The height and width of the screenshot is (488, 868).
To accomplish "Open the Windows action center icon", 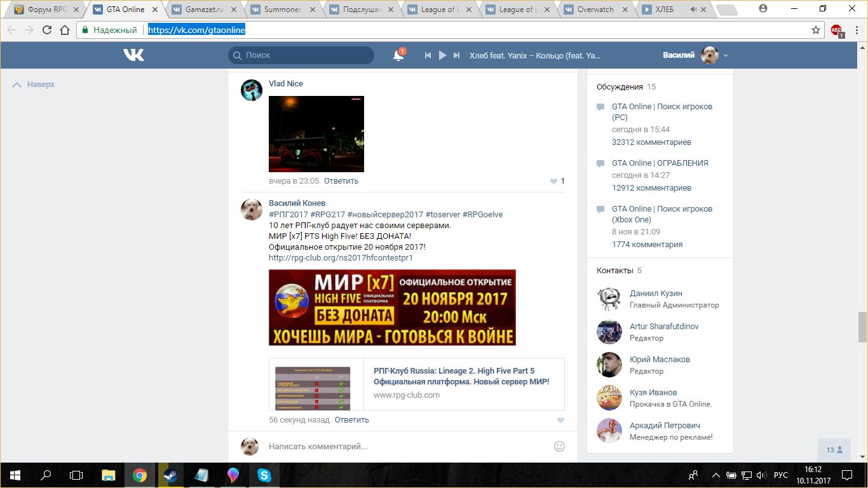I will 847,475.
